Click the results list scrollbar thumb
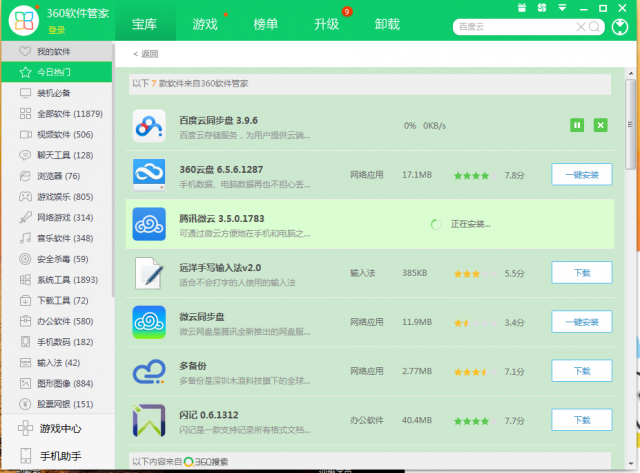This screenshot has height=473, width=640. [x=631, y=124]
